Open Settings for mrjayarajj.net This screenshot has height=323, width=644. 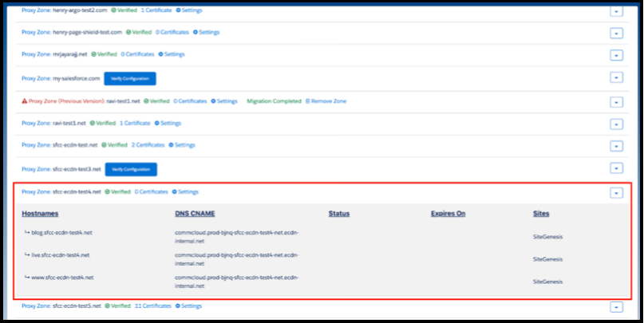click(x=172, y=54)
